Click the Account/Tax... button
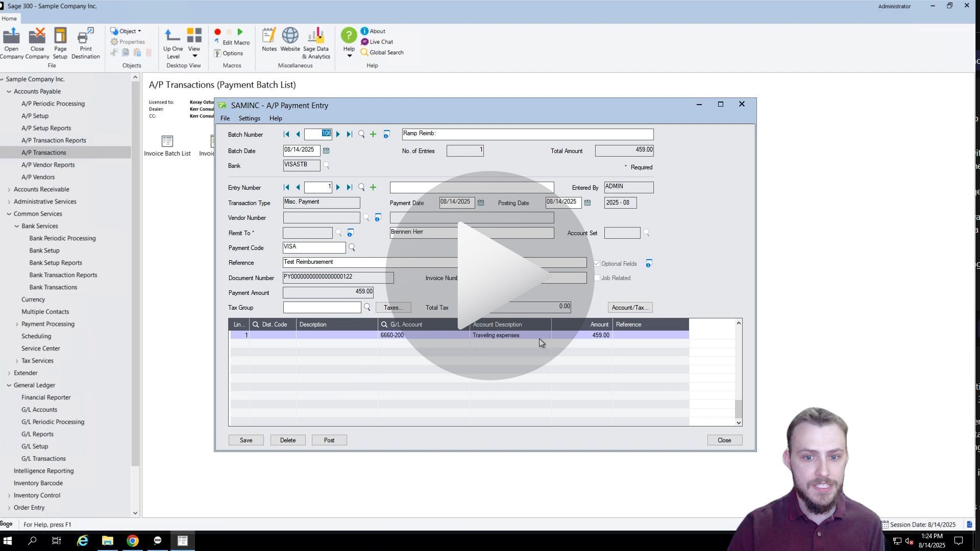 (x=630, y=308)
